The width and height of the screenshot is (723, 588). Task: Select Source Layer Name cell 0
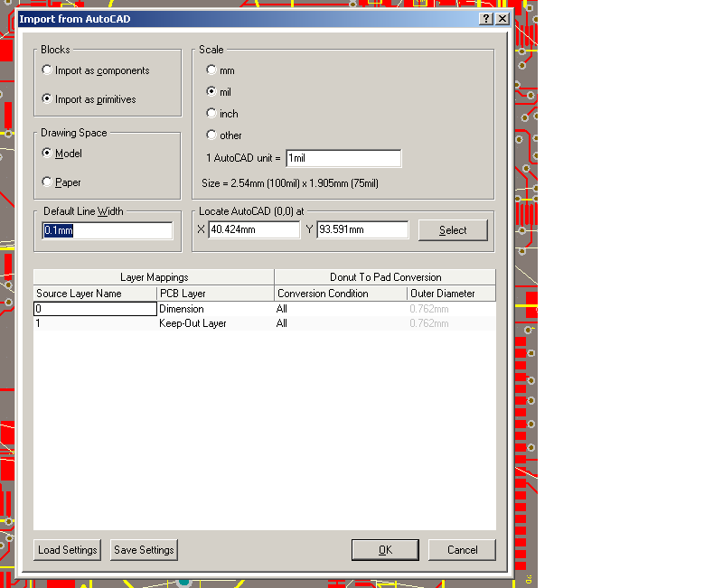pos(96,309)
